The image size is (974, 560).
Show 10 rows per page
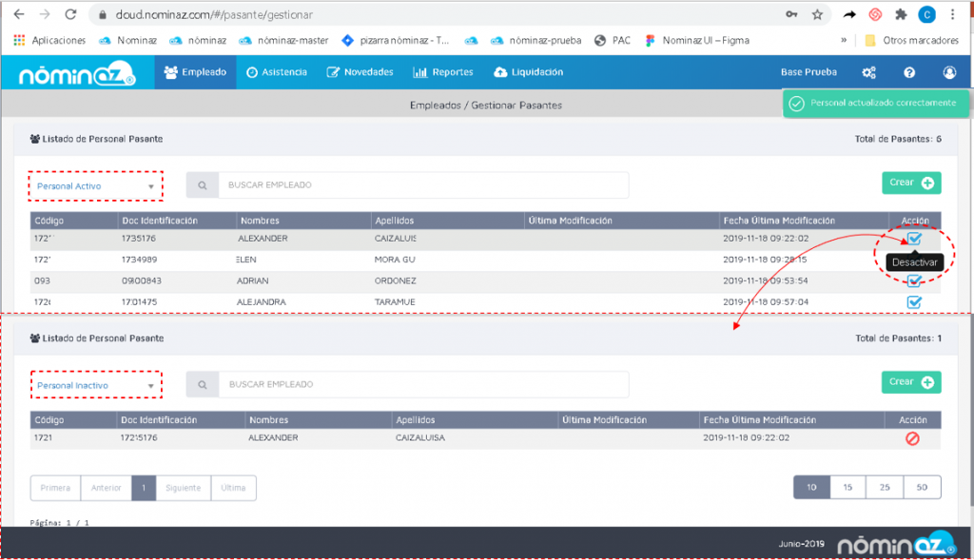(x=811, y=488)
